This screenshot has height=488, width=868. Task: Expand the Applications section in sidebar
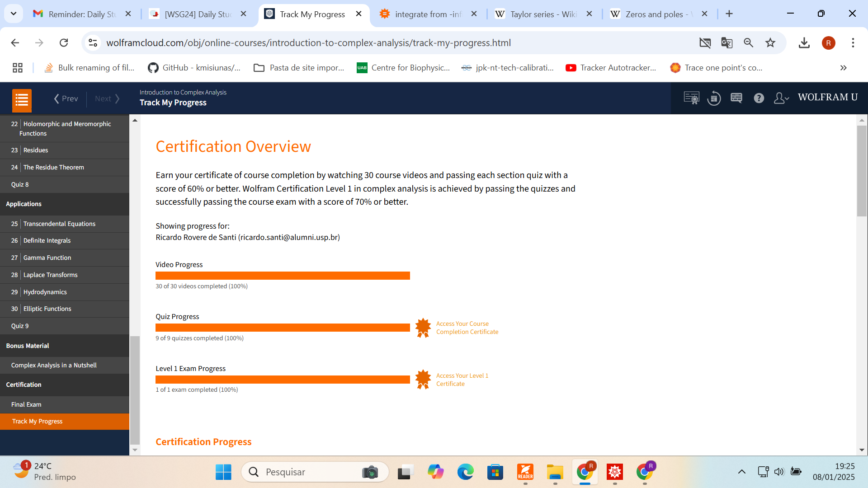coord(23,203)
